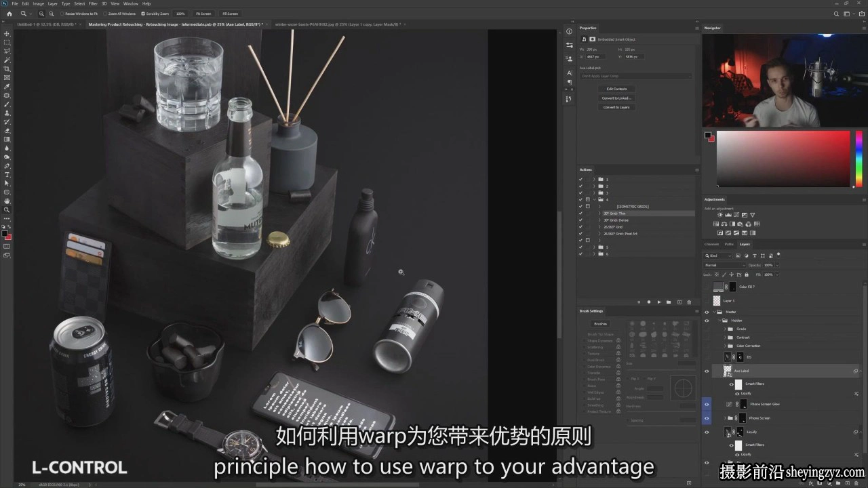Select the Pen tool
The width and height of the screenshot is (868, 488).
pos(7,165)
